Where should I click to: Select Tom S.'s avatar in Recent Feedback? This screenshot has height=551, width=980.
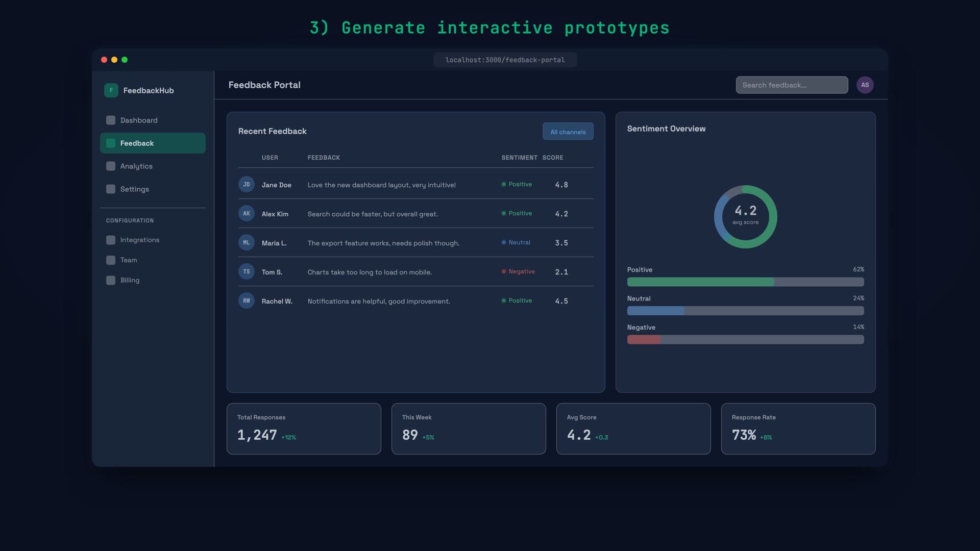[247, 271]
